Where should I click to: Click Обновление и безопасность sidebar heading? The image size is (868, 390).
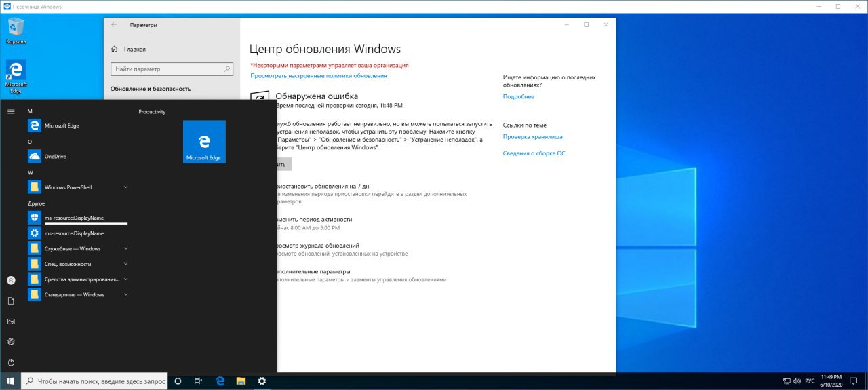pos(151,89)
